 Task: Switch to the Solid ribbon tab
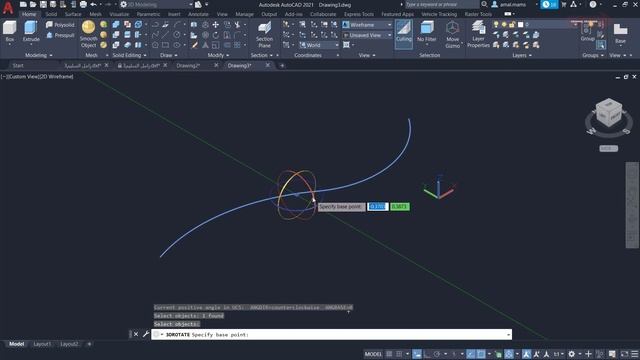point(51,14)
